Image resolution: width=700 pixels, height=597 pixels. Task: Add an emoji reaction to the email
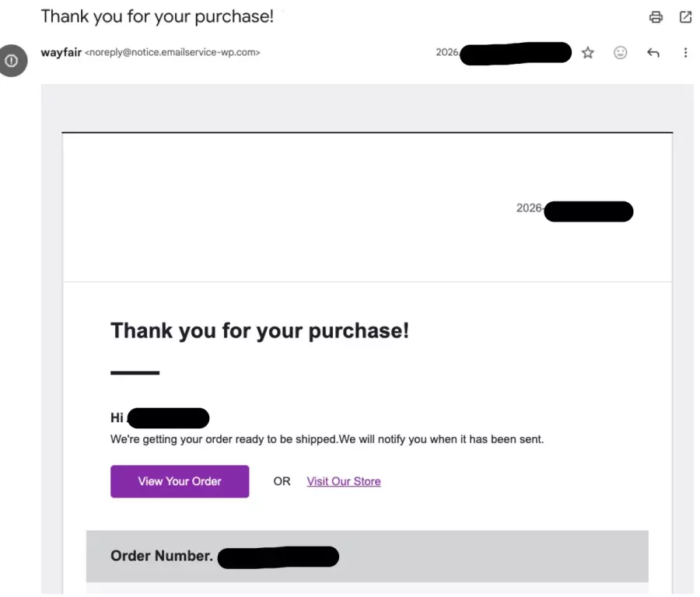[620, 53]
